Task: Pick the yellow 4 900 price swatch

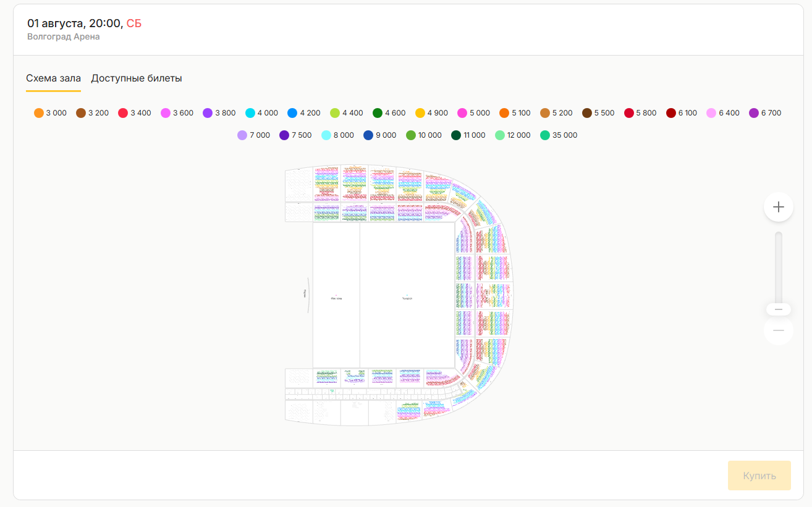Action: (x=420, y=113)
